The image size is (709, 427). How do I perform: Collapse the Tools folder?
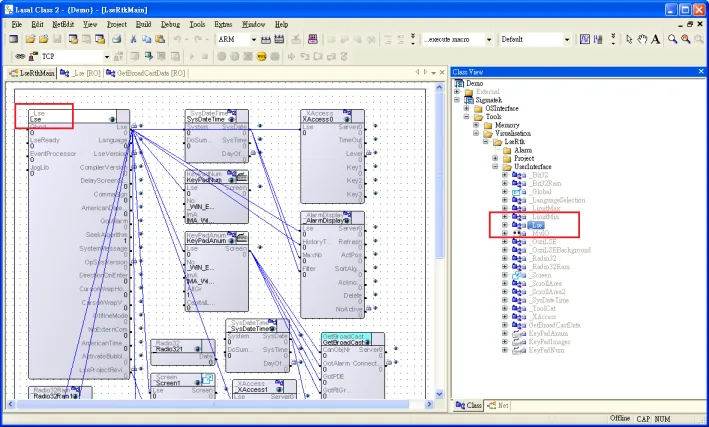[x=467, y=117]
